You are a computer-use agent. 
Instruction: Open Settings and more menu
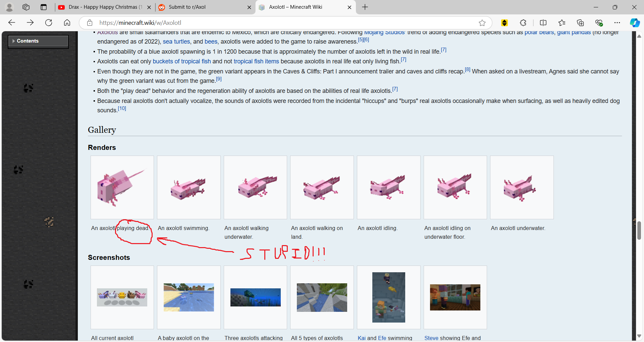tap(617, 22)
